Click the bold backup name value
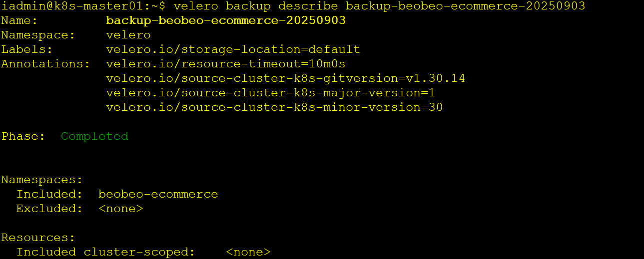This screenshot has width=644, height=259. point(226,20)
